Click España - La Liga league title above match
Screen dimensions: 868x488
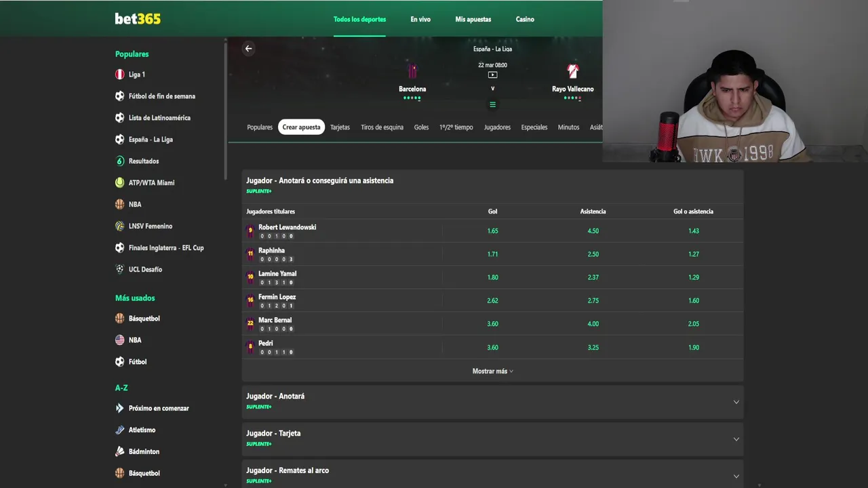492,49
